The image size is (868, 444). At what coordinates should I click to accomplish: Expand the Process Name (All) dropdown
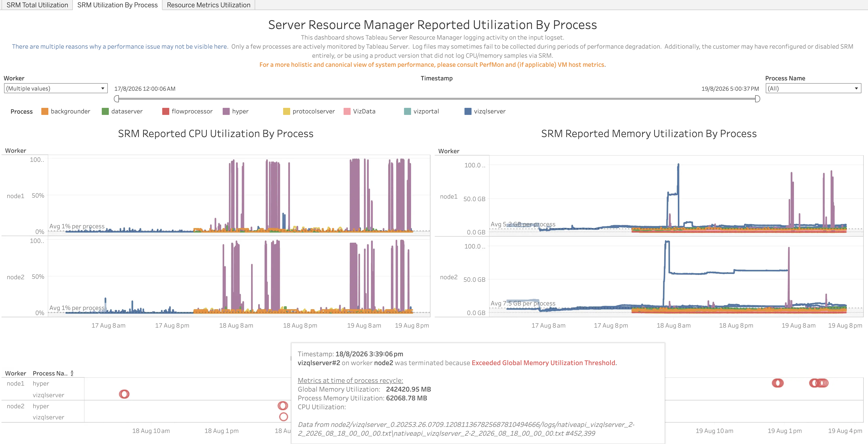point(813,88)
